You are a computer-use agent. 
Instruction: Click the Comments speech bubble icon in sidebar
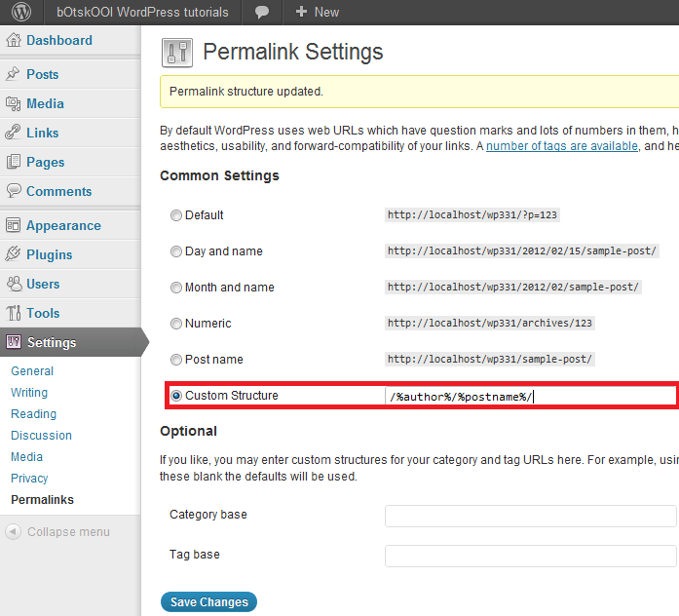pos(14,191)
